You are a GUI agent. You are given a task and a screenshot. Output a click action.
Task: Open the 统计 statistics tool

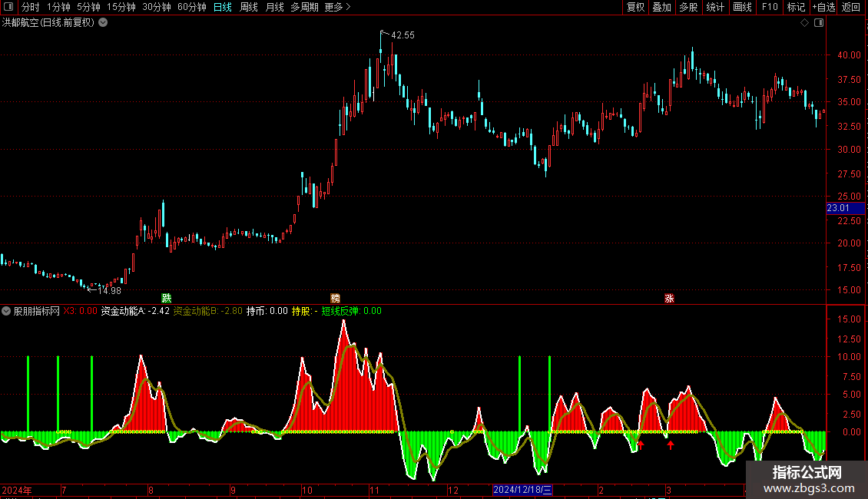pos(715,7)
